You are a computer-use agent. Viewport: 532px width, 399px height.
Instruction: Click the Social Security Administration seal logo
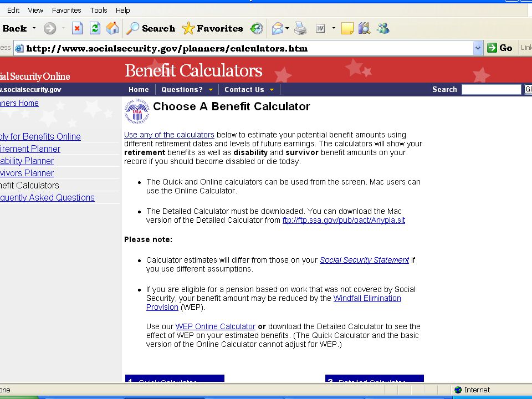(x=137, y=111)
